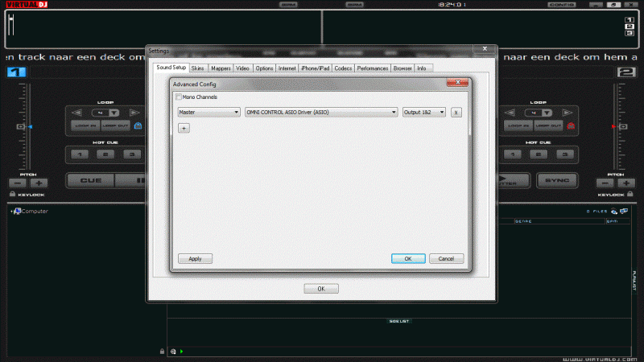This screenshot has width=644, height=362.
Task: Trigger hot cue 1 on right deck
Action: point(512,154)
